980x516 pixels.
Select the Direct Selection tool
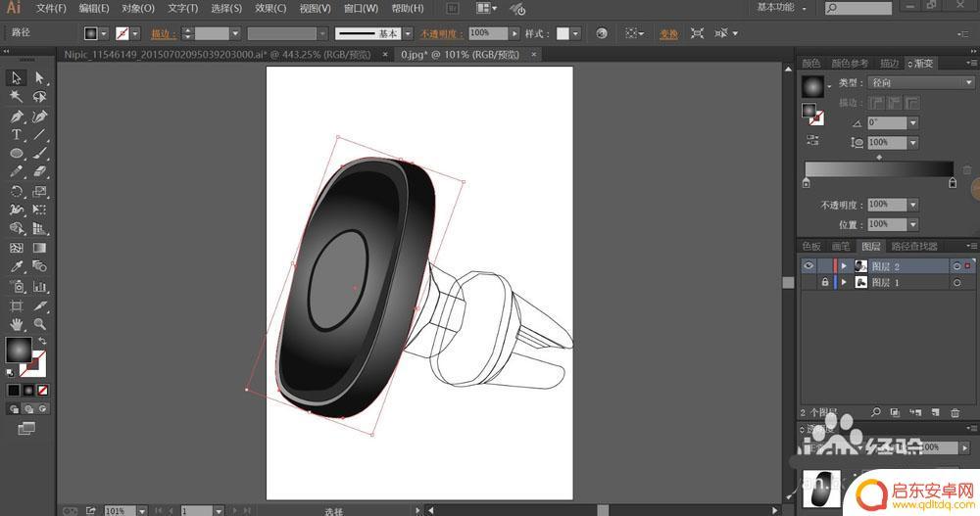[x=39, y=77]
